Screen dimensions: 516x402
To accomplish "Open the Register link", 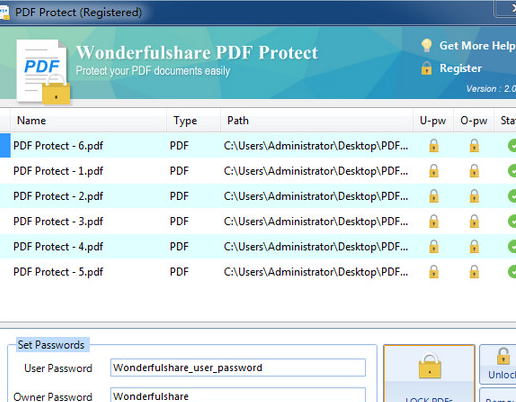I will (460, 68).
